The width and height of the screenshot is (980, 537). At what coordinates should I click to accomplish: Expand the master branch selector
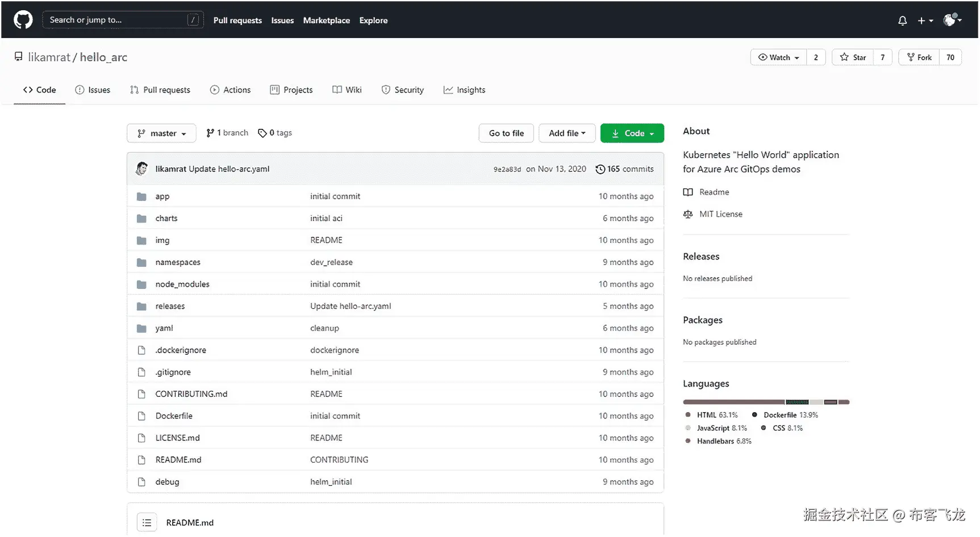161,133
